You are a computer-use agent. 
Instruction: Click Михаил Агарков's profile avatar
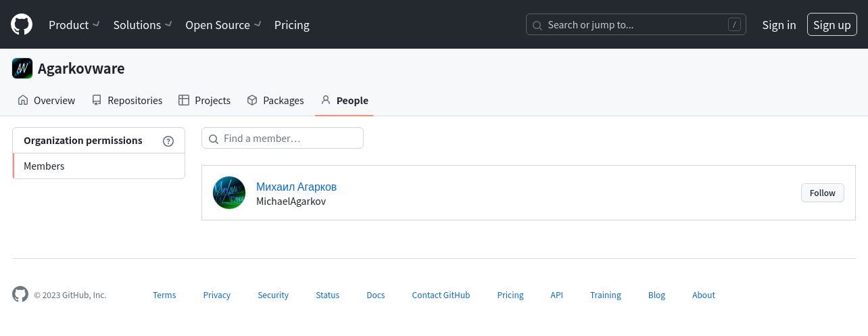229,193
